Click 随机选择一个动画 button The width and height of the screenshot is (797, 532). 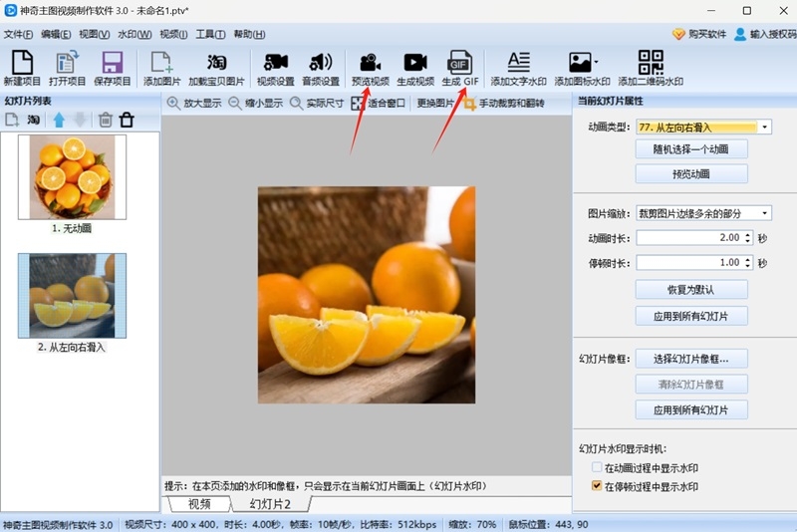691,148
